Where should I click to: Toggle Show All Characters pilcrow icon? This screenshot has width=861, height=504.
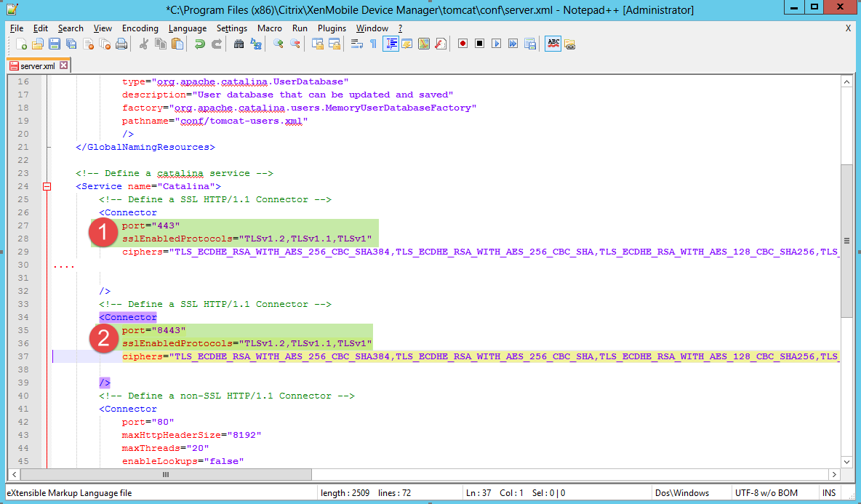pyautogui.click(x=373, y=44)
